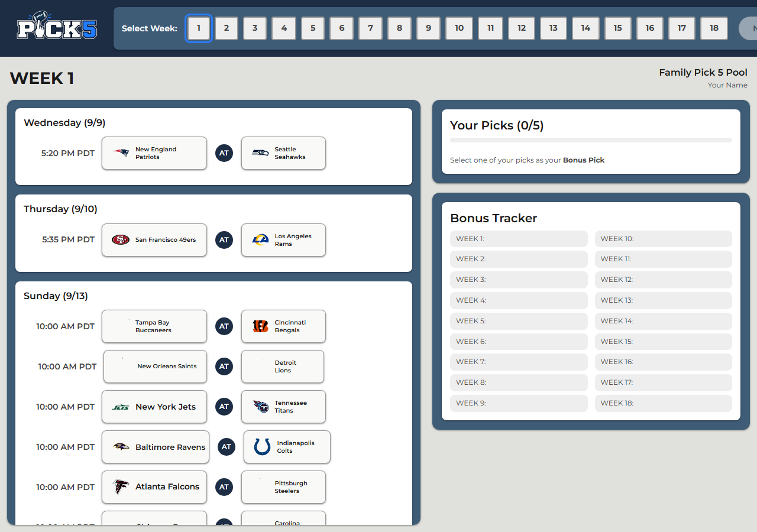The height and width of the screenshot is (532, 757).
Task: Select week 9
Action: coord(428,28)
